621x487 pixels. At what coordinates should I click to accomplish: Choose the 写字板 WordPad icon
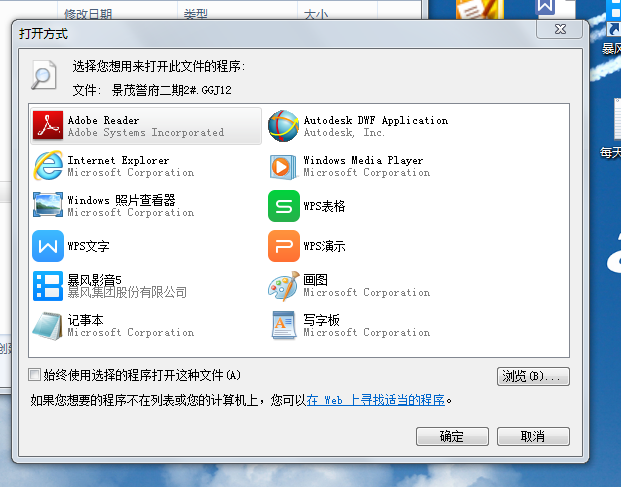tap(284, 325)
